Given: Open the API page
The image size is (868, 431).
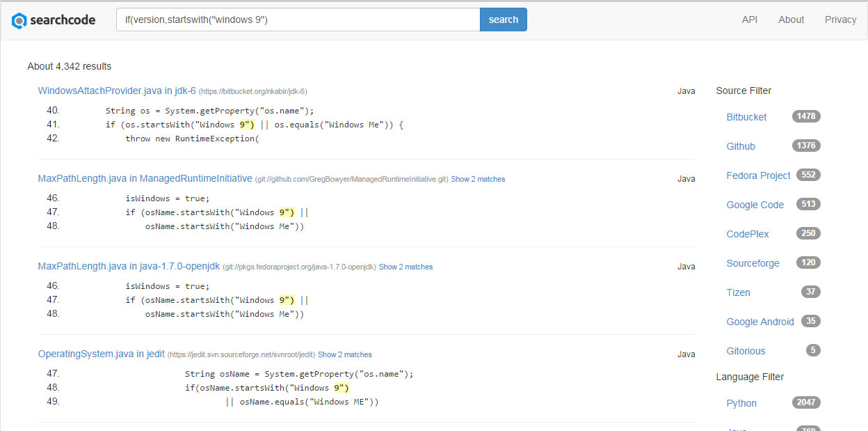Looking at the screenshot, I should 750,19.
